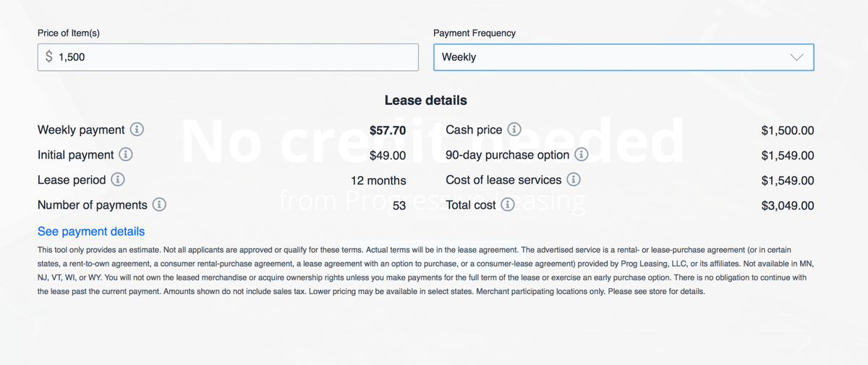Open the Weekly payment info icon
This screenshot has height=365, width=868.
click(x=137, y=130)
